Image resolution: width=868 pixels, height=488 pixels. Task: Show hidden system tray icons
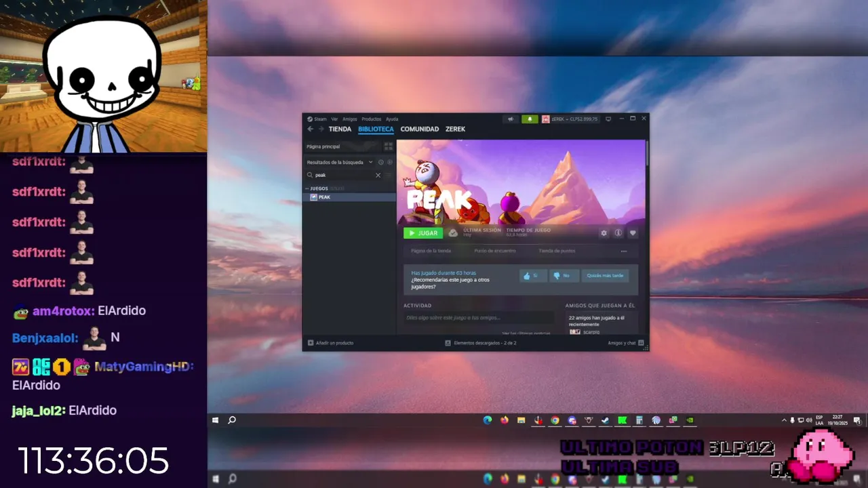[x=784, y=420]
